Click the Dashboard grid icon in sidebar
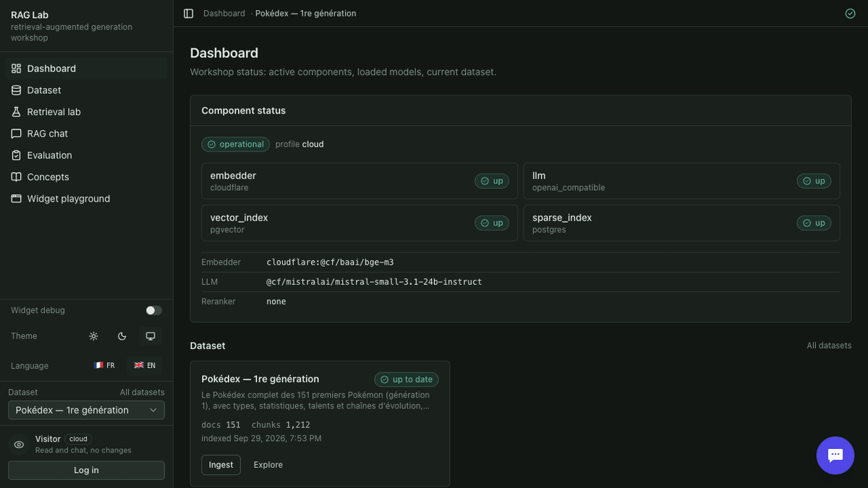The image size is (868, 488). click(17, 69)
